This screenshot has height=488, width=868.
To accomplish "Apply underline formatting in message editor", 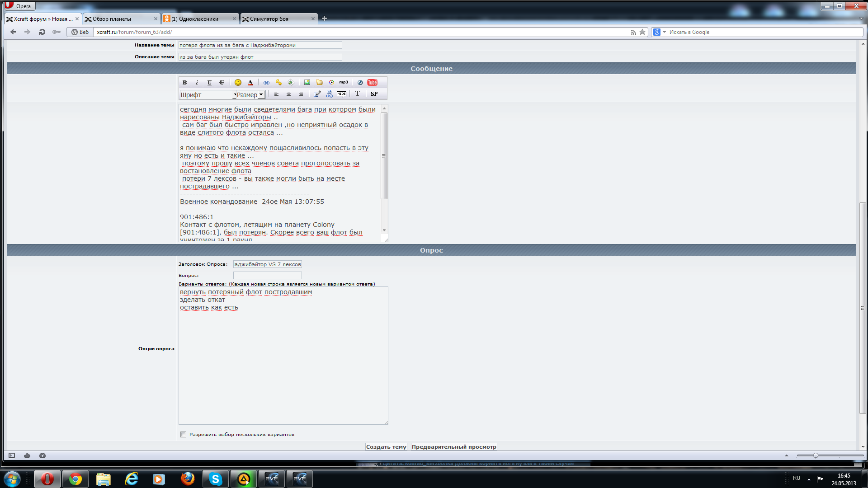I will pyautogui.click(x=209, y=83).
